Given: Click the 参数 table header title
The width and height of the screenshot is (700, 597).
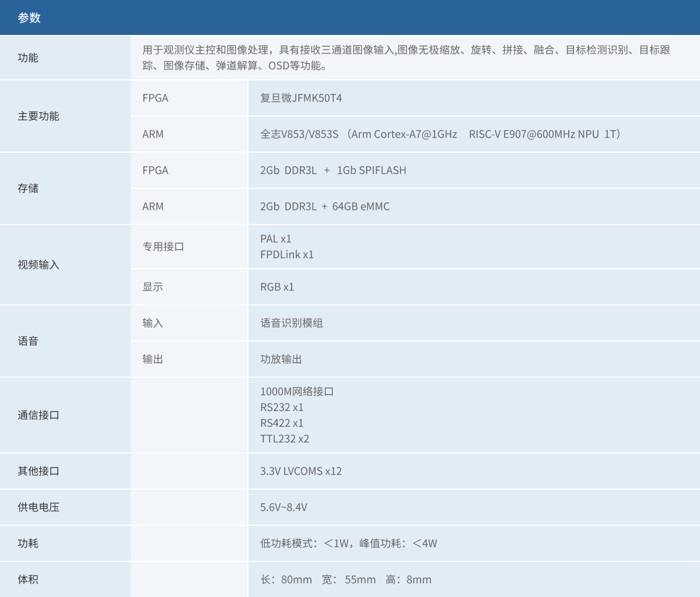Looking at the screenshot, I should (x=29, y=18).
